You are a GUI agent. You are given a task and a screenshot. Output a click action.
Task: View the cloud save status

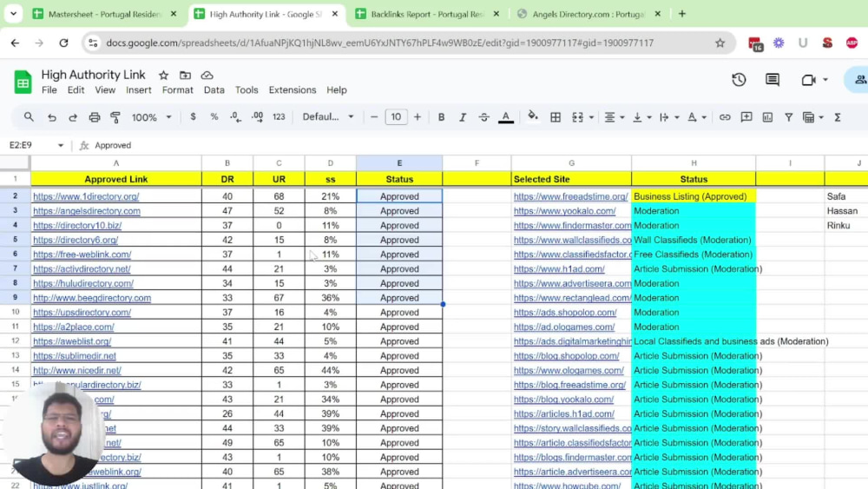click(x=207, y=76)
